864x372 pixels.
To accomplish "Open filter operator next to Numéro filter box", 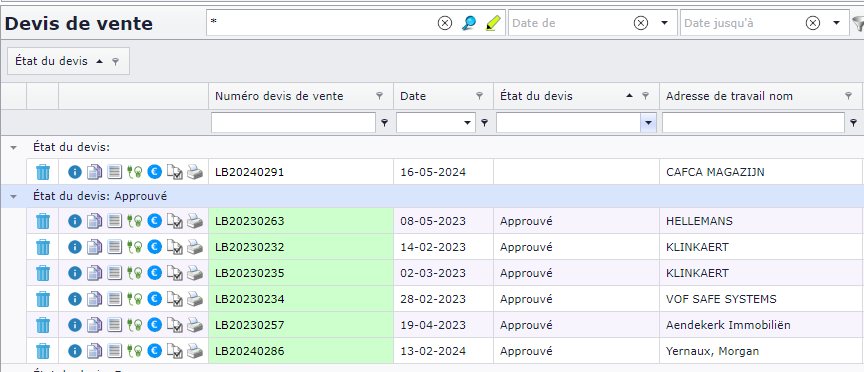I will [x=385, y=123].
